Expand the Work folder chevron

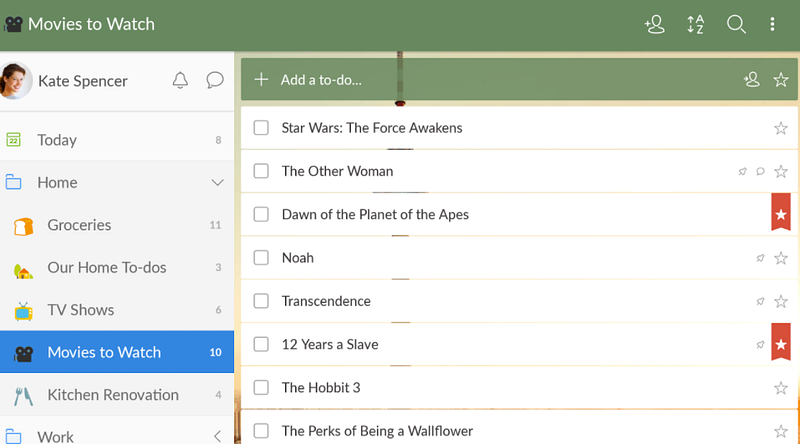(217, 436)
